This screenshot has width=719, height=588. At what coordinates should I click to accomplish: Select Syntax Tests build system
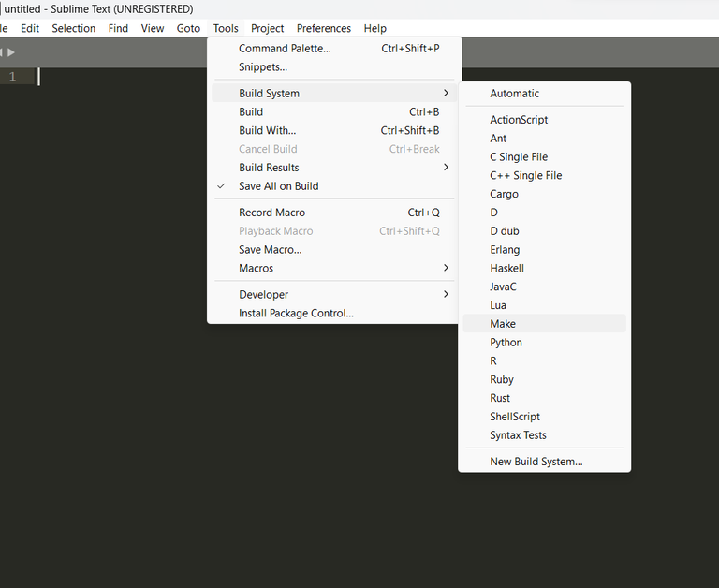coord(544,435)
